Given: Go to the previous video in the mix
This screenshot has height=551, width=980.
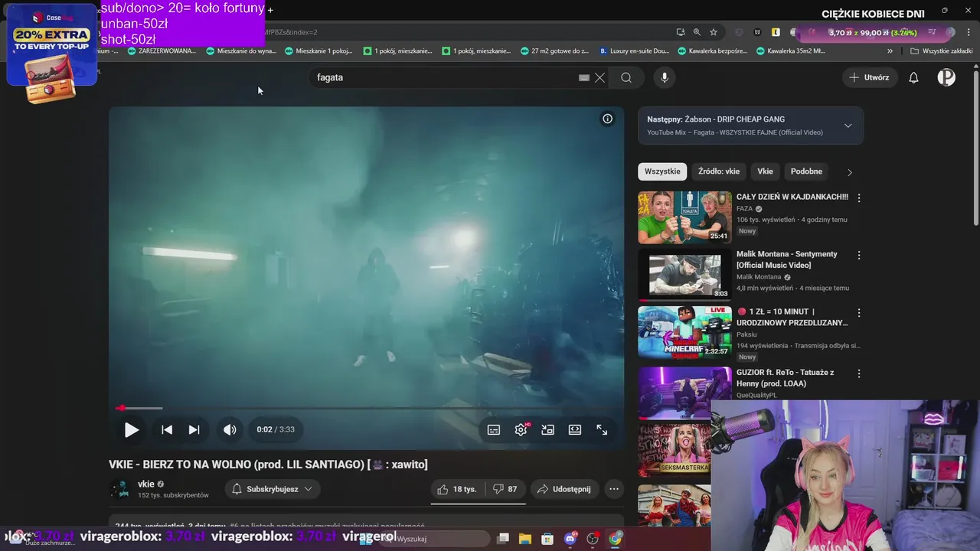Looking at the screenshot, I should [x=167, y=430].
